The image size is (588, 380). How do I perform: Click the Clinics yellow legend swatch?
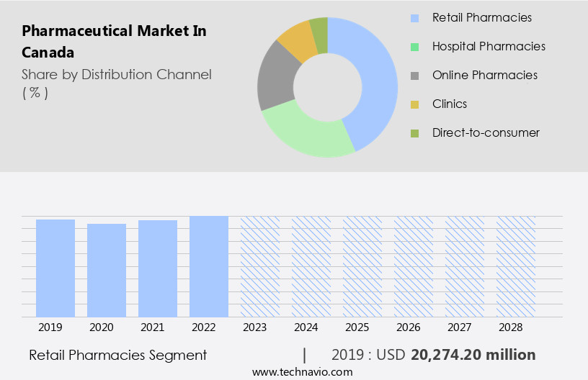point(414,104)
